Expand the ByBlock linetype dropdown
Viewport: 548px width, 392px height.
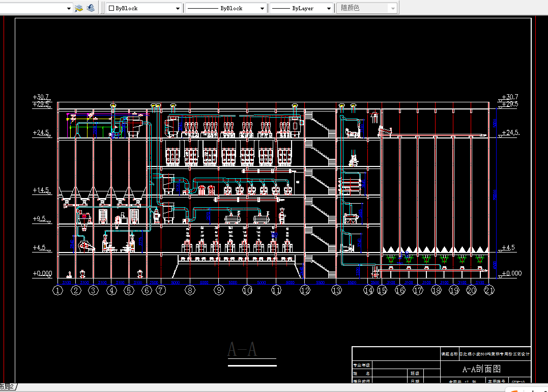262,8
